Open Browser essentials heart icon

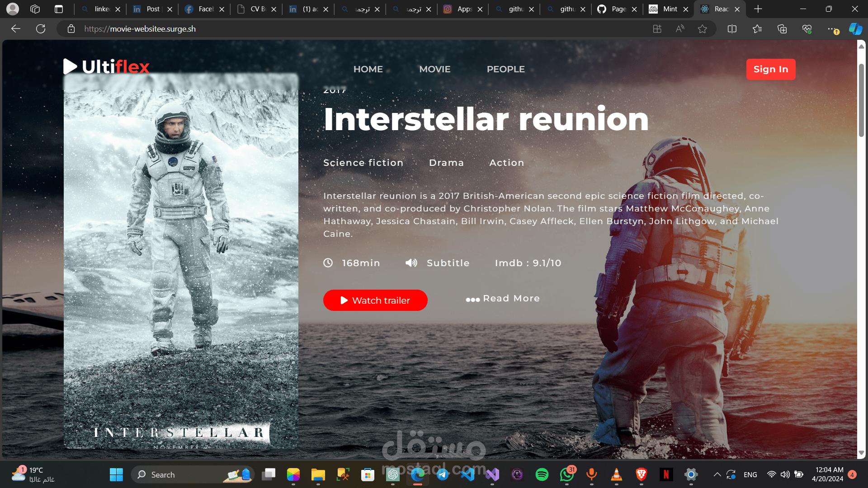[x=807, y=29]
